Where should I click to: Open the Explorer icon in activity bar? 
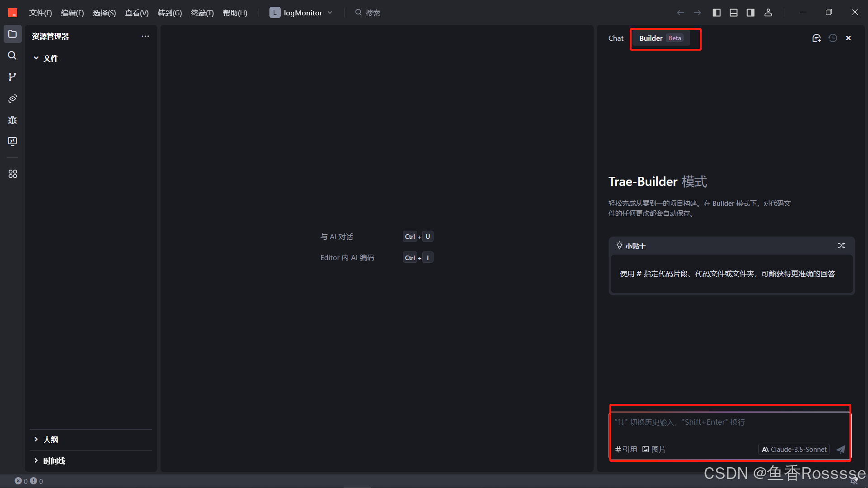(12, 34)
